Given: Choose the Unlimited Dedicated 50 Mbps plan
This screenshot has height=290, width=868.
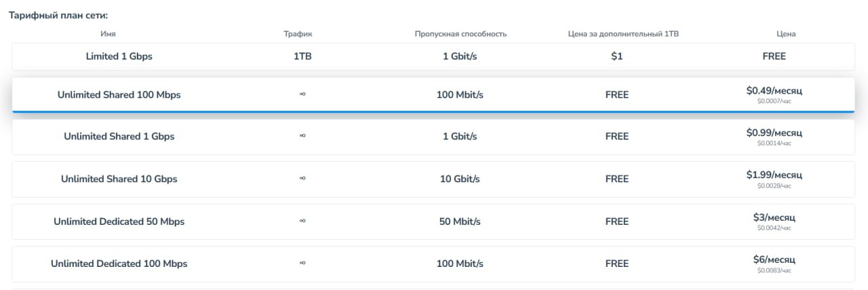Looking at the screenshot, I should 119,221.
